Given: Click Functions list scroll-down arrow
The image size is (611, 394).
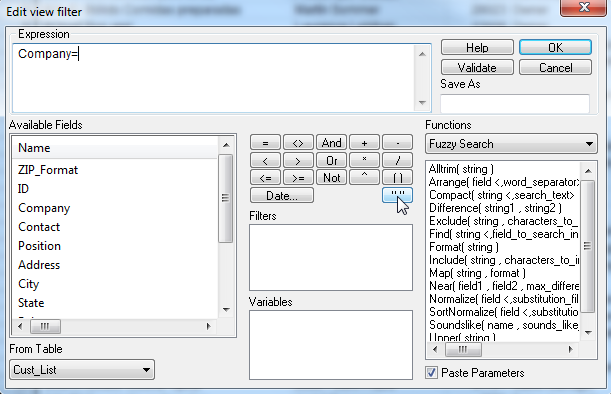Looking at the screenshot, I should click(x=588, y=333).
